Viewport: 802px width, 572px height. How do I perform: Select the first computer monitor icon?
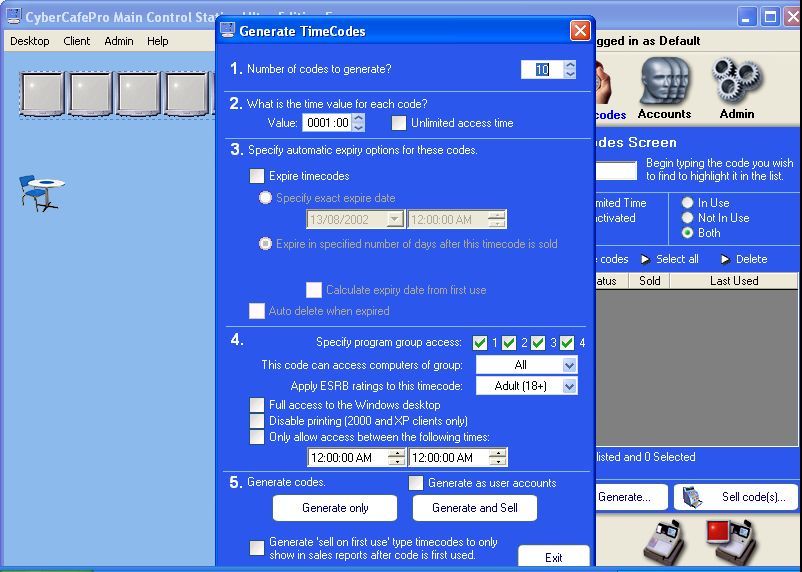tap(42, 94)
